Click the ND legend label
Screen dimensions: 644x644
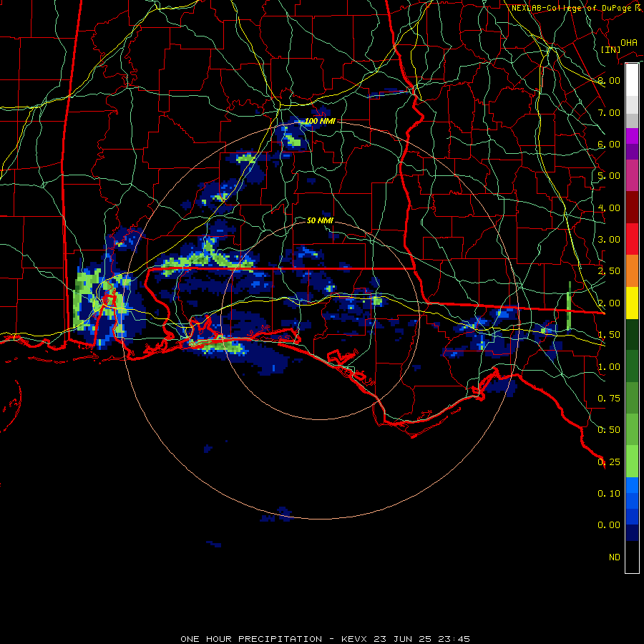pos(615,557)
